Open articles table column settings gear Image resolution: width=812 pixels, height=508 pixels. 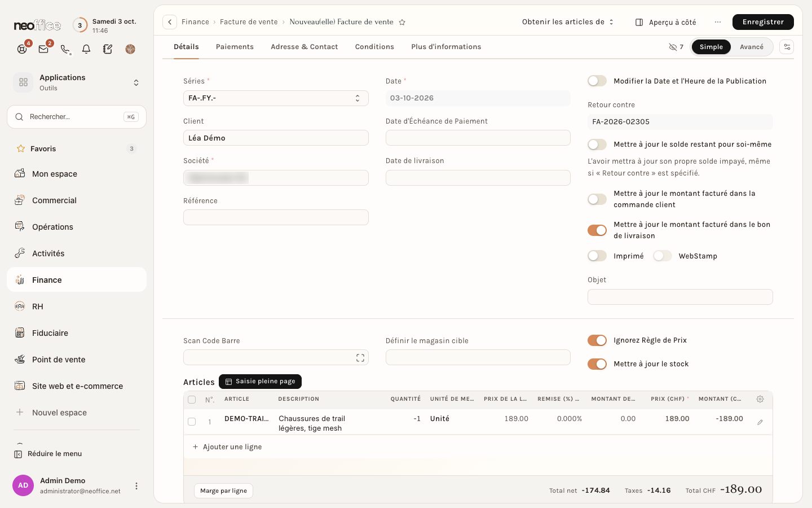[x=760, y=399]
